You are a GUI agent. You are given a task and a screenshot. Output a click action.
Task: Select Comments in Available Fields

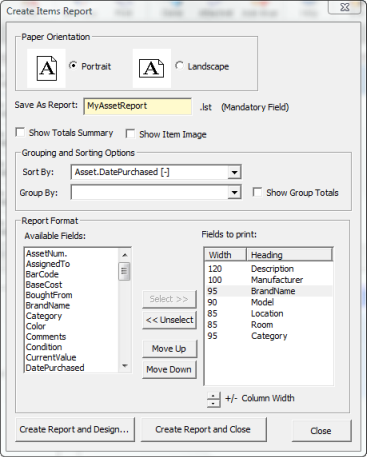(72, 337)
